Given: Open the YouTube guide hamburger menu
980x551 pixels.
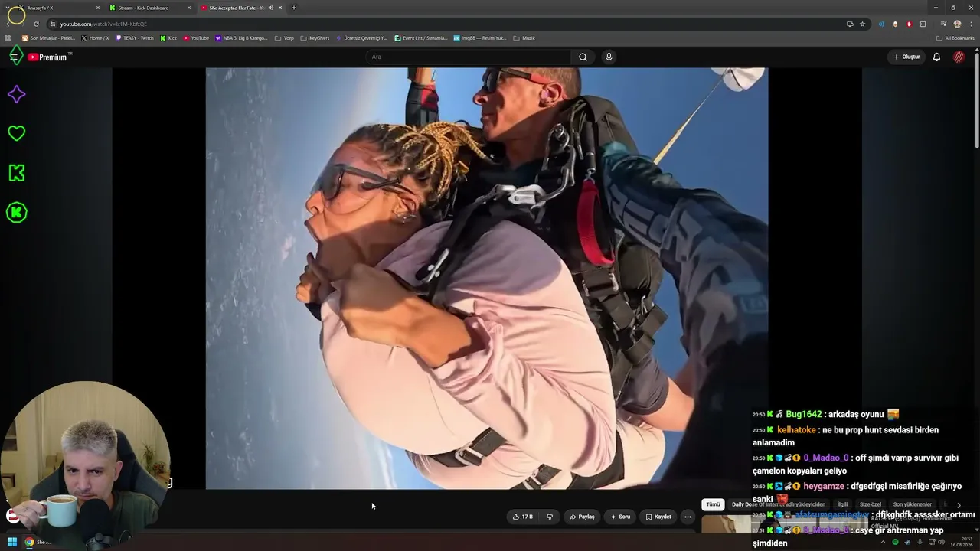Looking at the screenshot, I should [x=14, y=57].
